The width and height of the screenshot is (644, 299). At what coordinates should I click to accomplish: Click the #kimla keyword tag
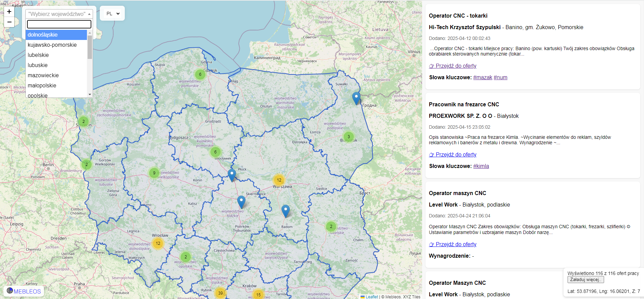pyautogui.click(x=481, y=166)
